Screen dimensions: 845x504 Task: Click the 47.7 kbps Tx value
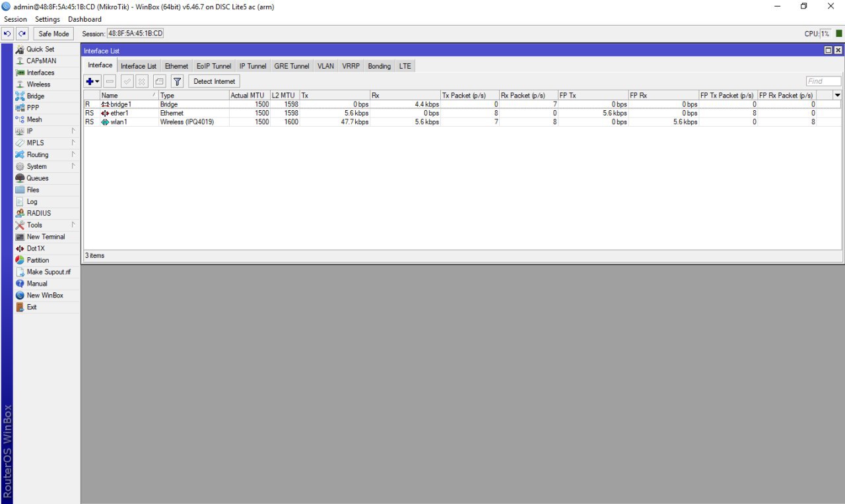(356, 121)
